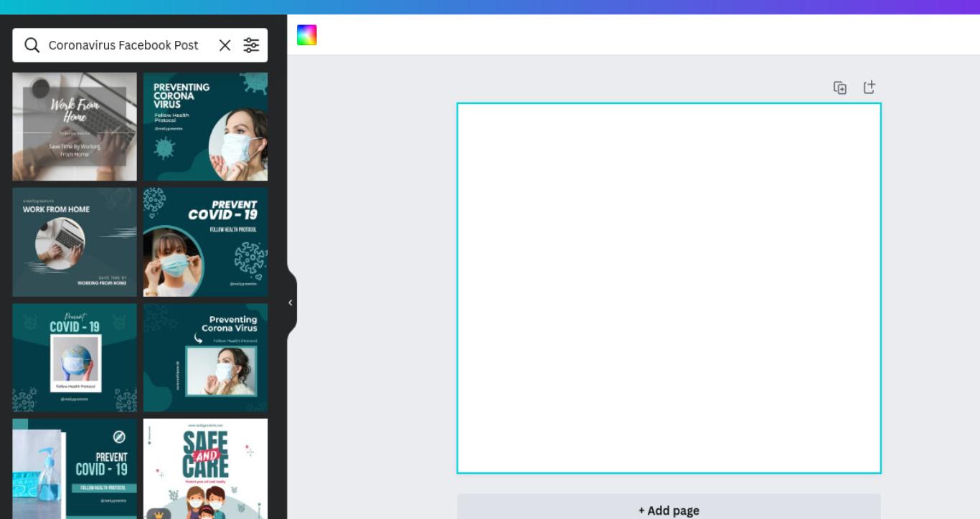Viewport: 980px width, 519px height.
Task: Choose the COVID-19 globe photo template
Action: [75, 358]
